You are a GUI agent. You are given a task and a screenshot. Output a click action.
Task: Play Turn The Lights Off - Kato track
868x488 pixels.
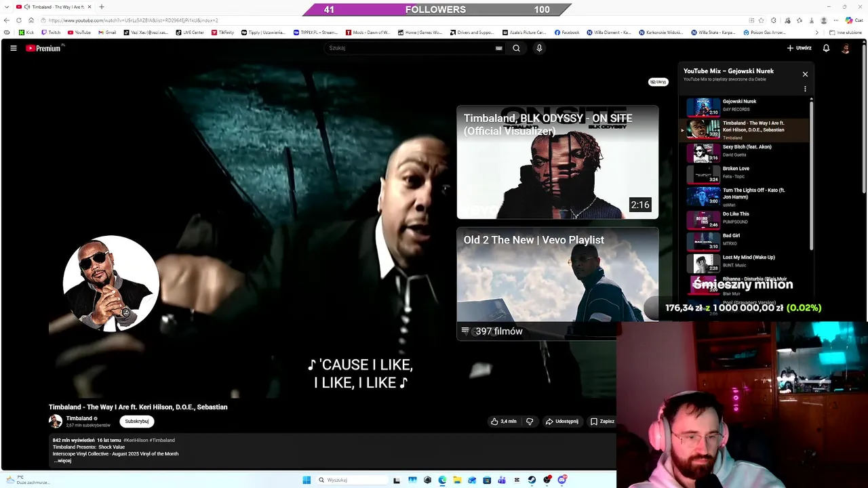pyautogui.click(x=745, y=196)
